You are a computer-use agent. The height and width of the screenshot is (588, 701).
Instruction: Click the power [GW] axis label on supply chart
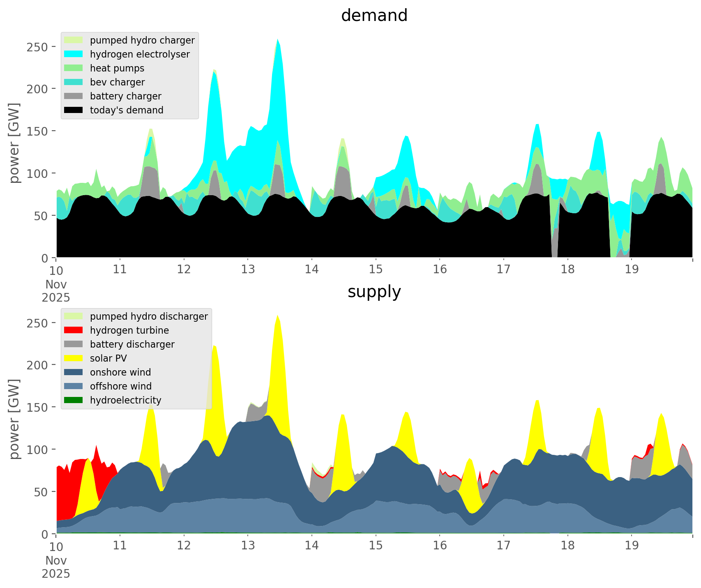pyautogui.click(x=14, y=419)
